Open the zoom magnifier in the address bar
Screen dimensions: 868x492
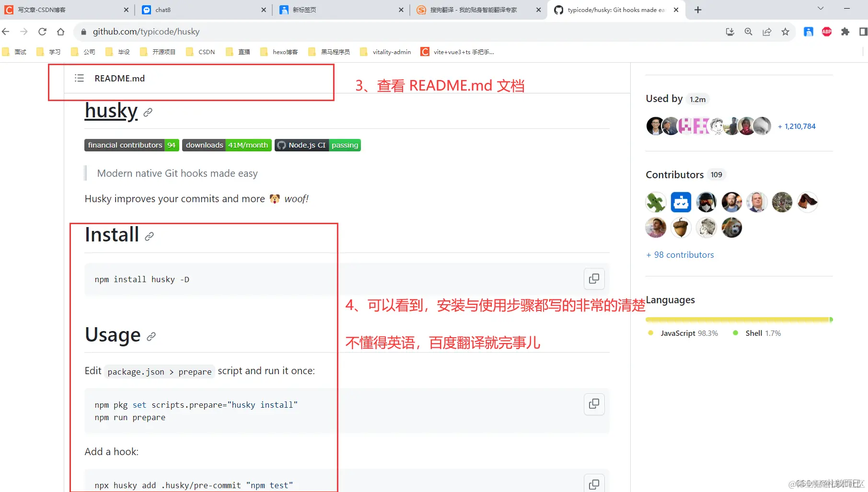coord(748,32)
